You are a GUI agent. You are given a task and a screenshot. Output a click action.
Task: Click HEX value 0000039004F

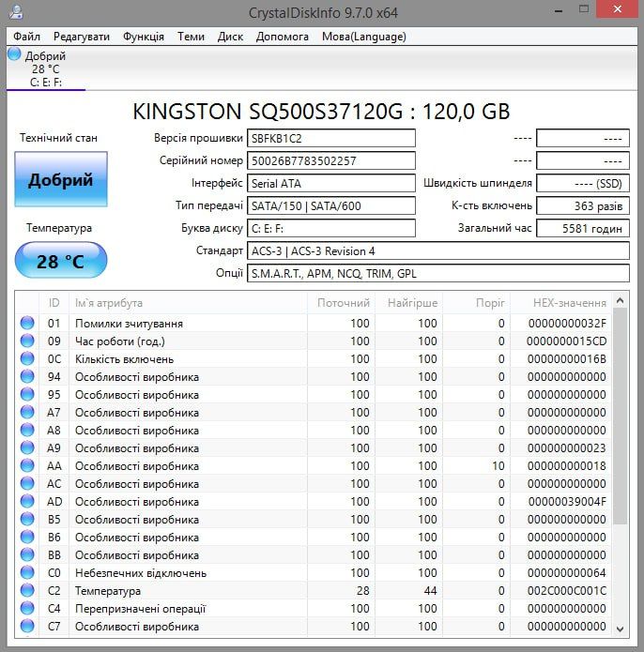coord(567,502)
